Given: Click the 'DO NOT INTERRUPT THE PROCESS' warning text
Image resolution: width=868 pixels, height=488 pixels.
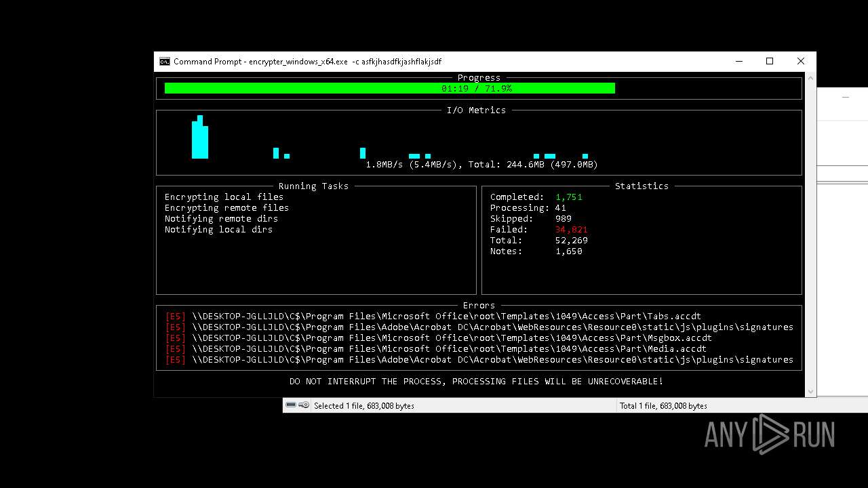Looking at the screenshot, I should point(477,382).
